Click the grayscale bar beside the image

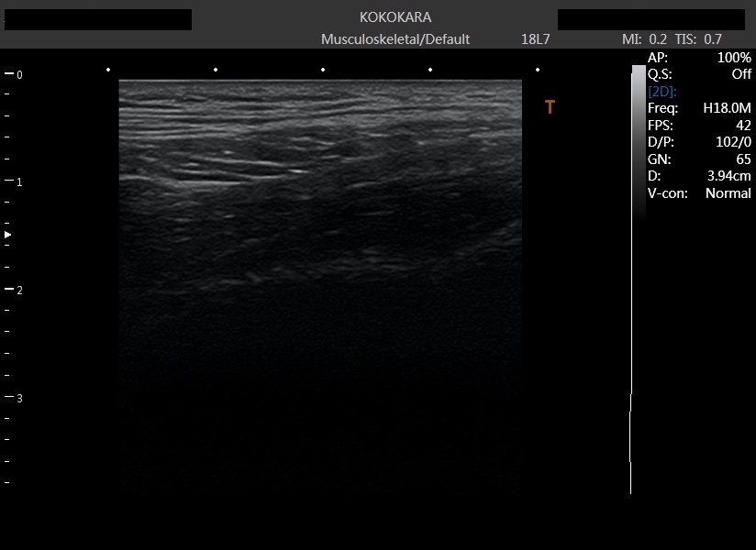point(639,143)
